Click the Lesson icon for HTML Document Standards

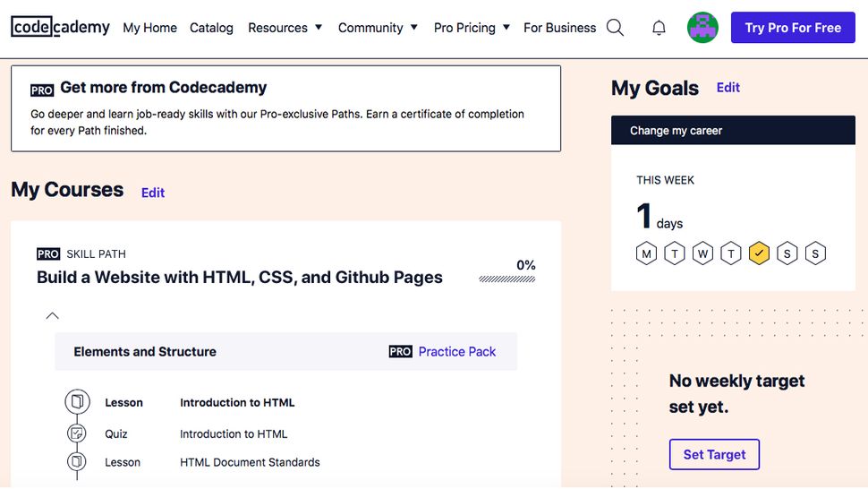click(77, 461)
